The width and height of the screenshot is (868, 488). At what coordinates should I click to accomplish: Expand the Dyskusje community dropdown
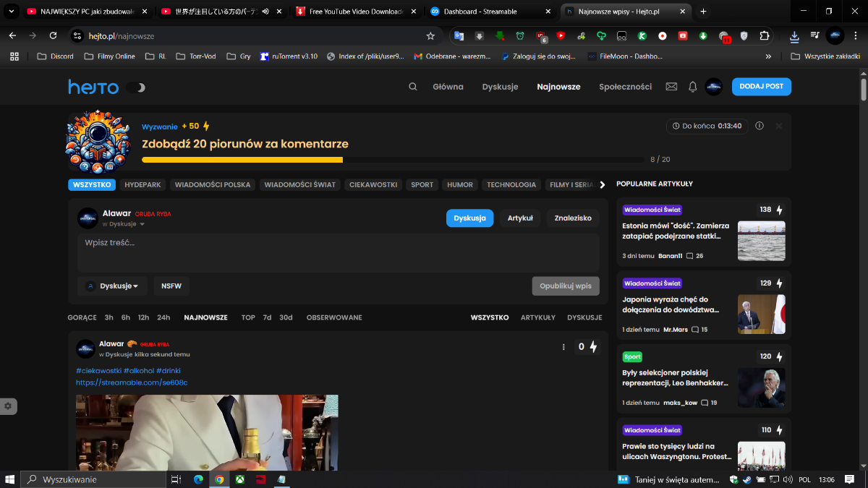[113, 286]
